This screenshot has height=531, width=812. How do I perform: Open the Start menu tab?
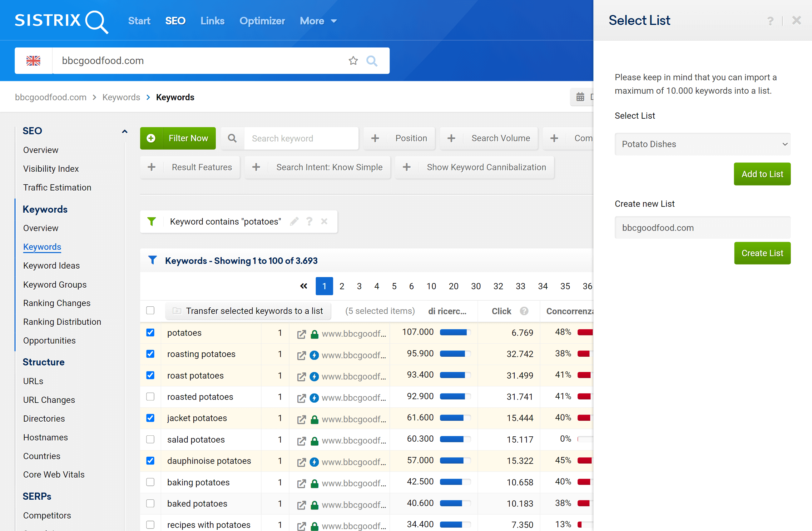(x=139, y=21)
